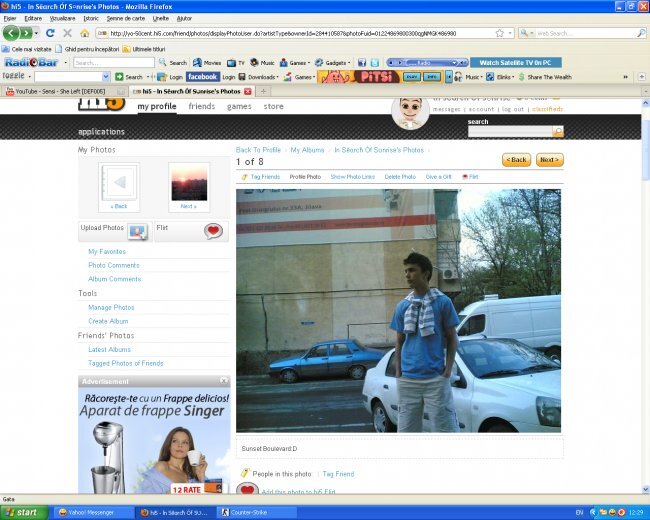Click the web search magnifier icon
Viewport: 650px width, 520px height.
(641, 33)
